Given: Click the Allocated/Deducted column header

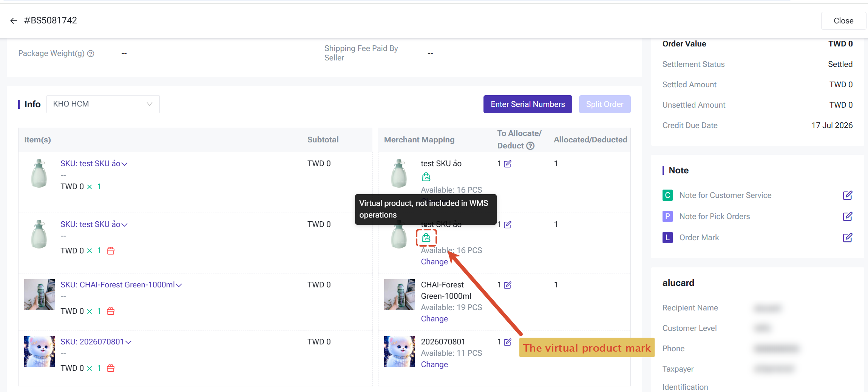Looking at the screenshot, I should (590, 140).
